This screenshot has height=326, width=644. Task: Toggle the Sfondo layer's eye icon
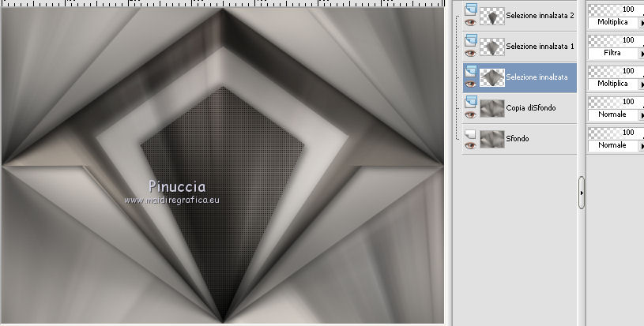(x=470, y=145)
